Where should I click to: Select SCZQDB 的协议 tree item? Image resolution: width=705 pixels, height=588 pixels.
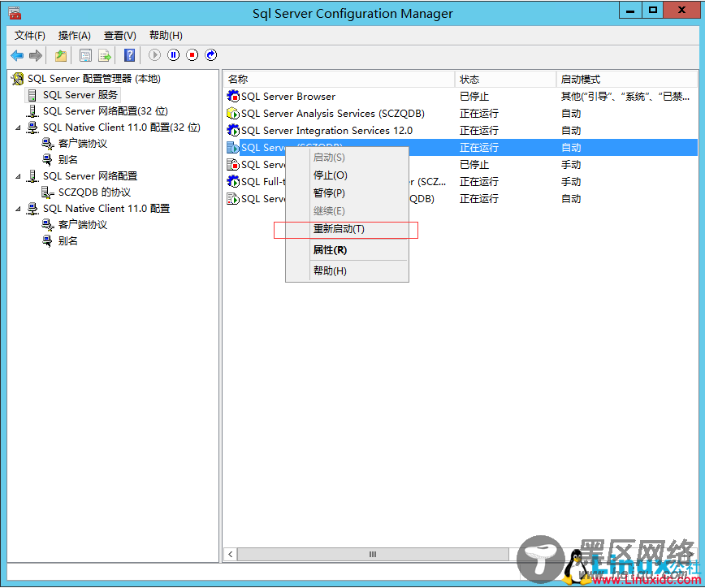[94, 192]
